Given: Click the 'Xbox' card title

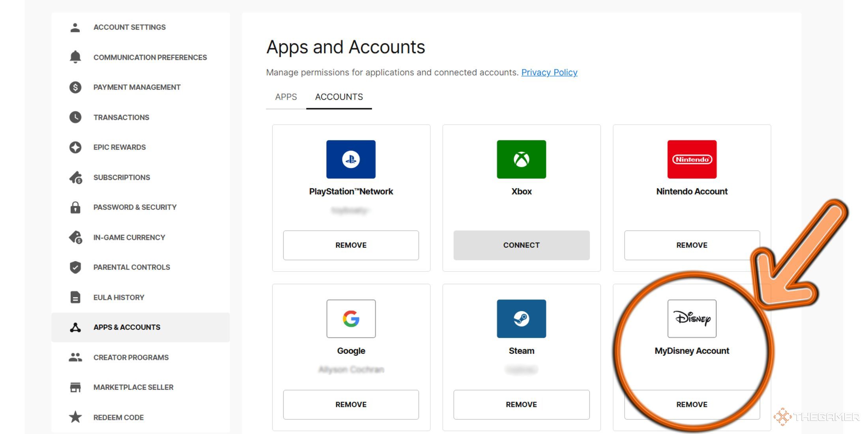Looking at the screenshot, I should 521,191.
